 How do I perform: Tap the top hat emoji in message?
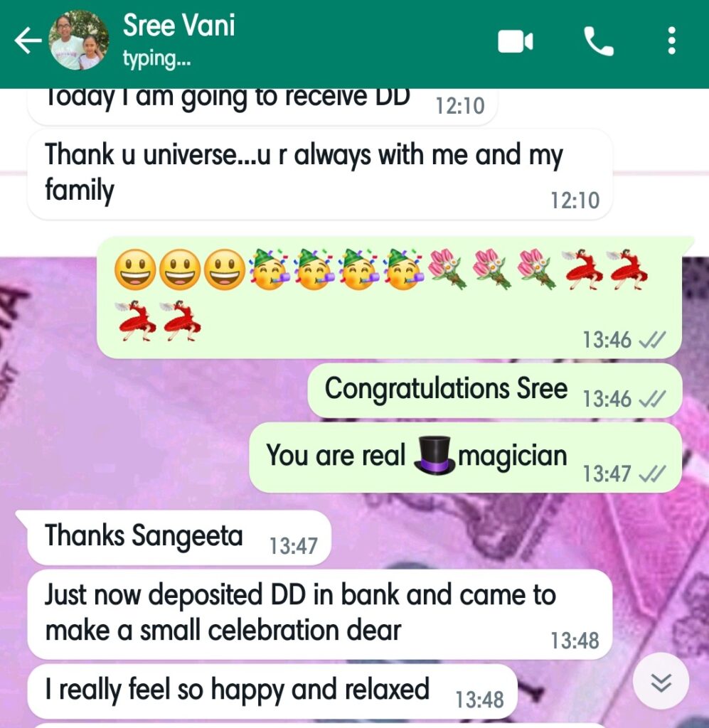(x=435, y=455)
